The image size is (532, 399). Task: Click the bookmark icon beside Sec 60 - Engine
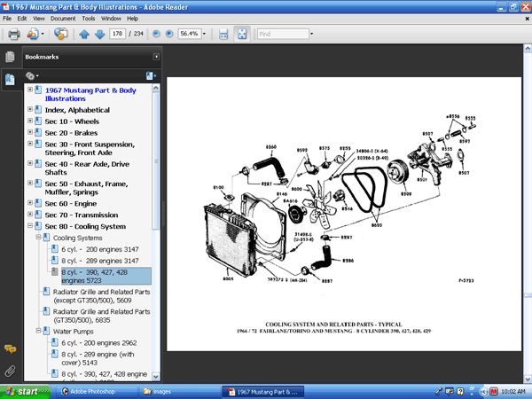[x=38, y=203]
